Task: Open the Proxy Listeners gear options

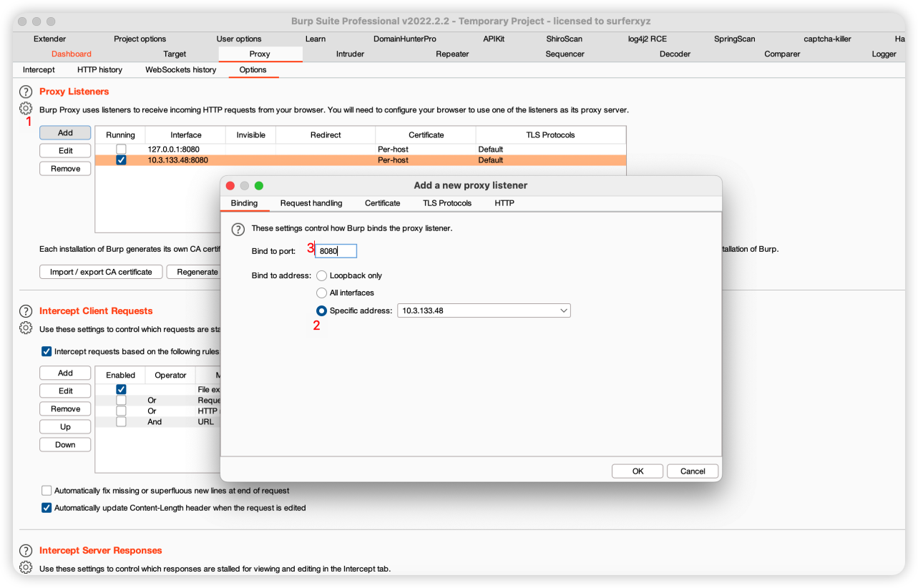Action: pos(26,109)
